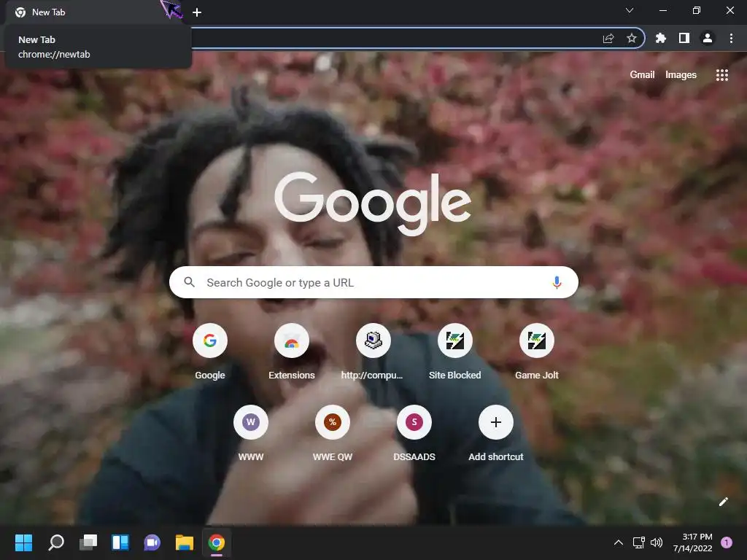This screenshot has height=560, width=747.
Task: Open the Windows Start menu
Action: point(23,542)
